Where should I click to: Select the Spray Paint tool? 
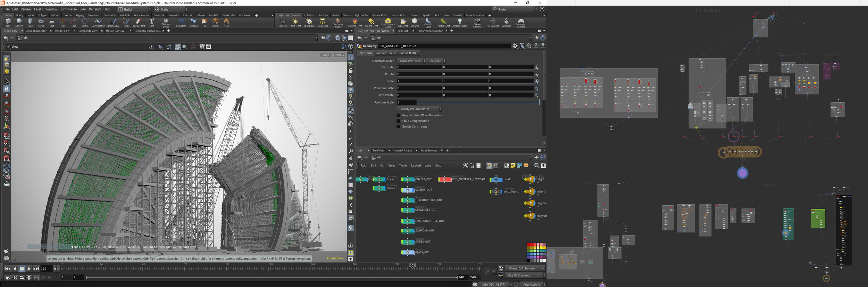click(139, 23)
